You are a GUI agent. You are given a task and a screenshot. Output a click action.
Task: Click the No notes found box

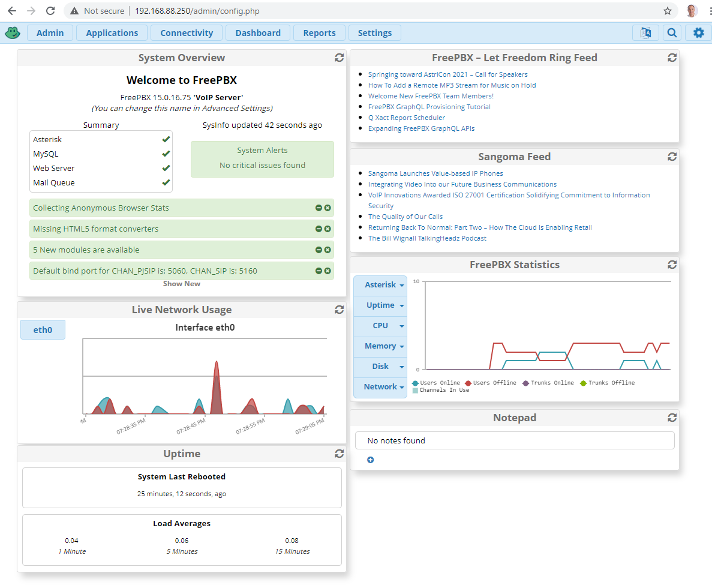click(x=515, y=440)
